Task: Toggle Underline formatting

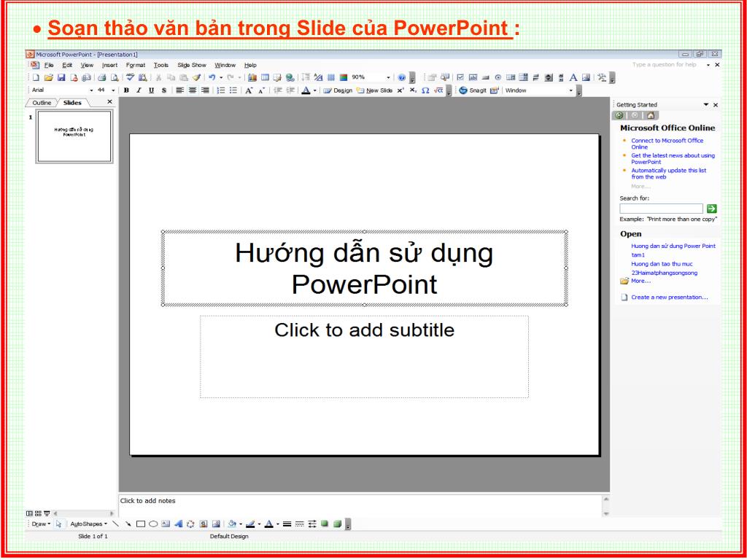Action: 152,90
